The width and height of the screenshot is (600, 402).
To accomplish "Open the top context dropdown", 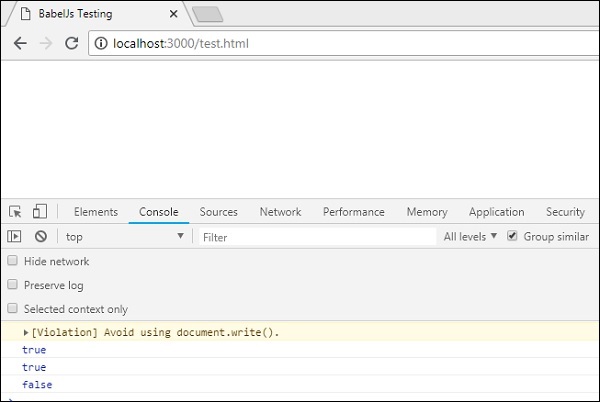I will click(x=125, y=237).
